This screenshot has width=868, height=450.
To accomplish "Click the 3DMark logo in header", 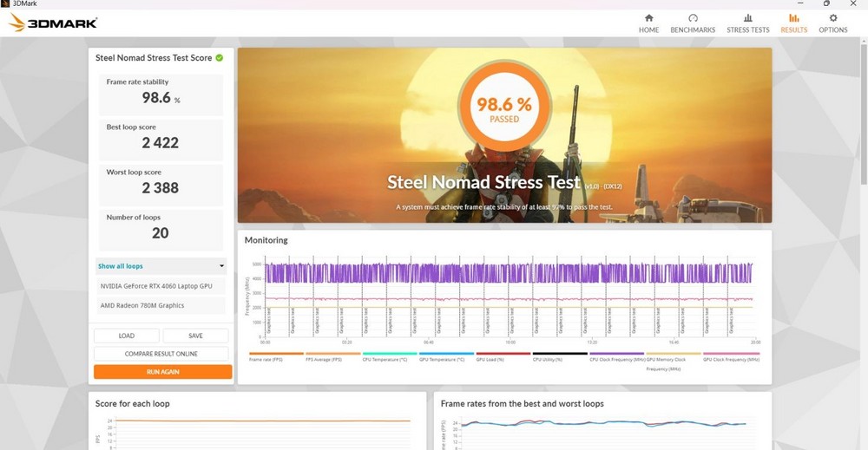I will [x=53, y=23].
